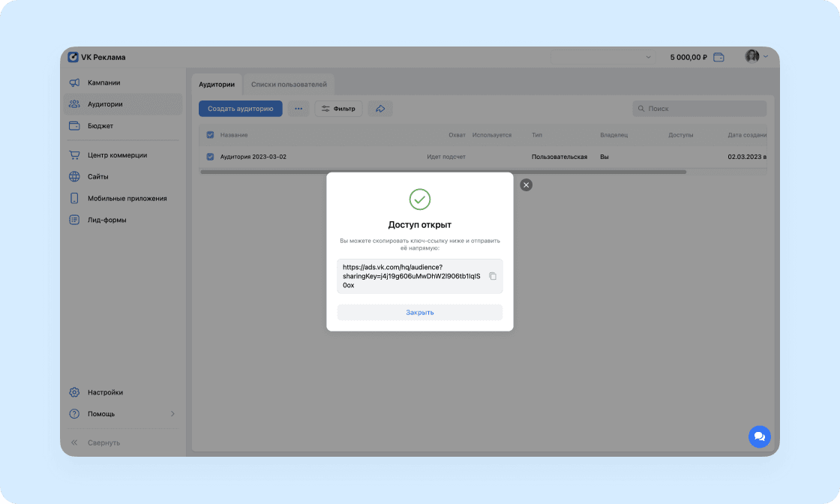The image size is (840, 504).
Task: Select the Аудитории tab
Action: (217, 85)
